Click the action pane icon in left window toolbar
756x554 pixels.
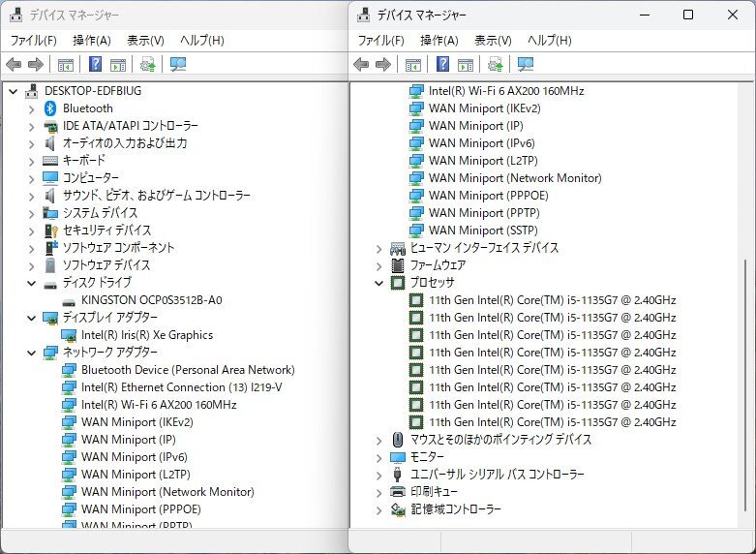coord(118,64)
